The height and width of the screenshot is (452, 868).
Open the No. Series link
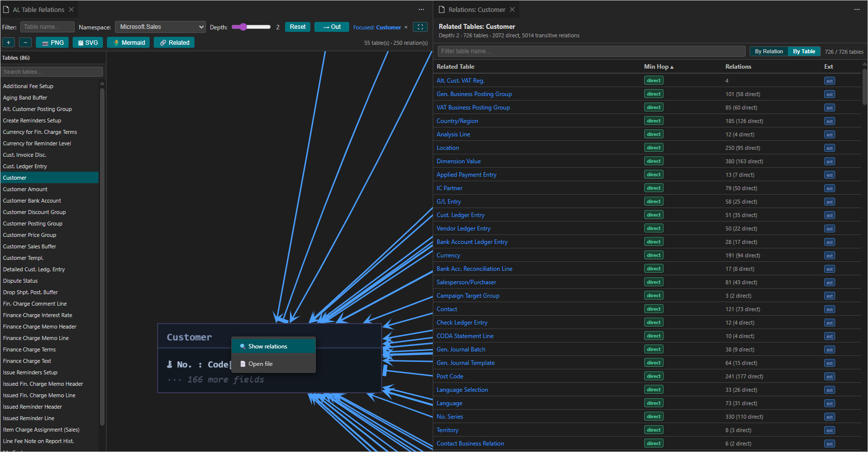[x=450, y=417]
